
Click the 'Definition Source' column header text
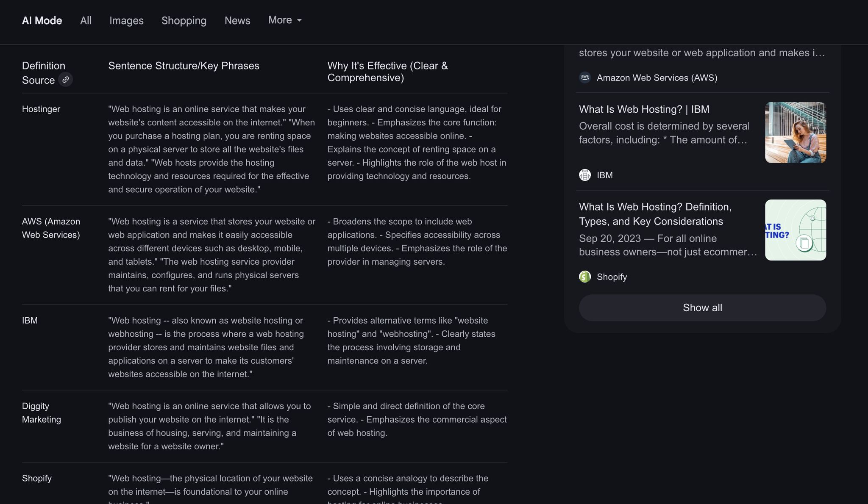tap(44, 73)
